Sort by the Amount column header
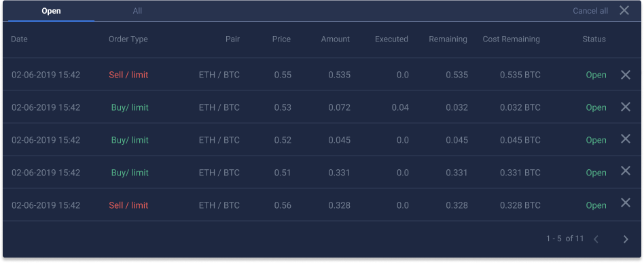The image size is (644, 263). 336,39
